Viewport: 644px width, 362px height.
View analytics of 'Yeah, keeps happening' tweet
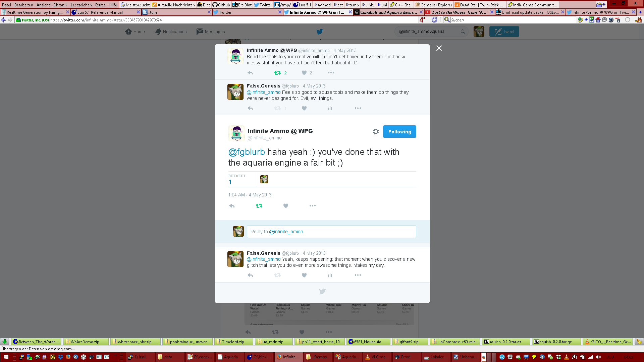(330, 275)
